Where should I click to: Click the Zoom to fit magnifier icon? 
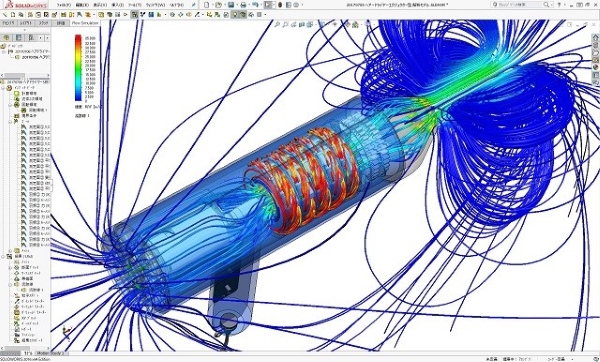tap(277, 24)
